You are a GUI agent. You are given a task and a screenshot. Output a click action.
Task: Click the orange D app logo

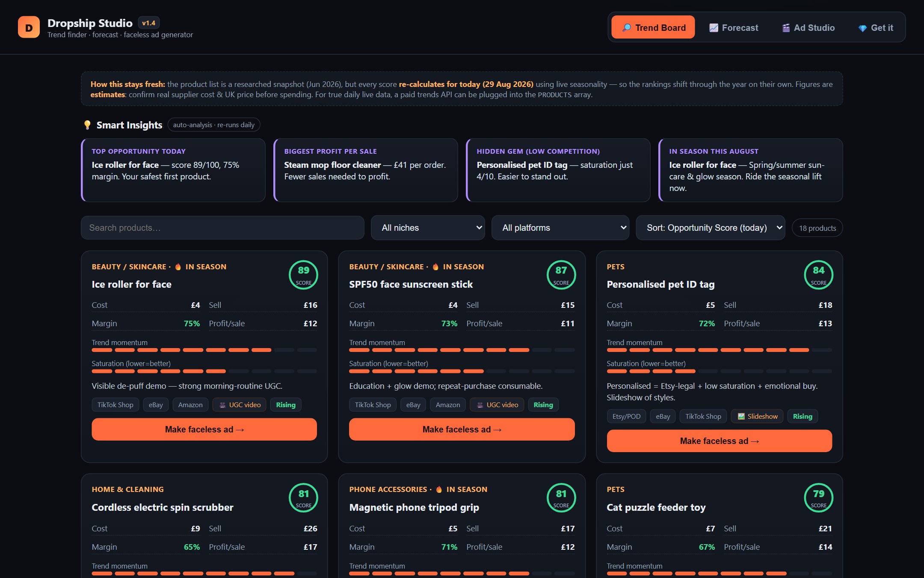coord(29,27)
